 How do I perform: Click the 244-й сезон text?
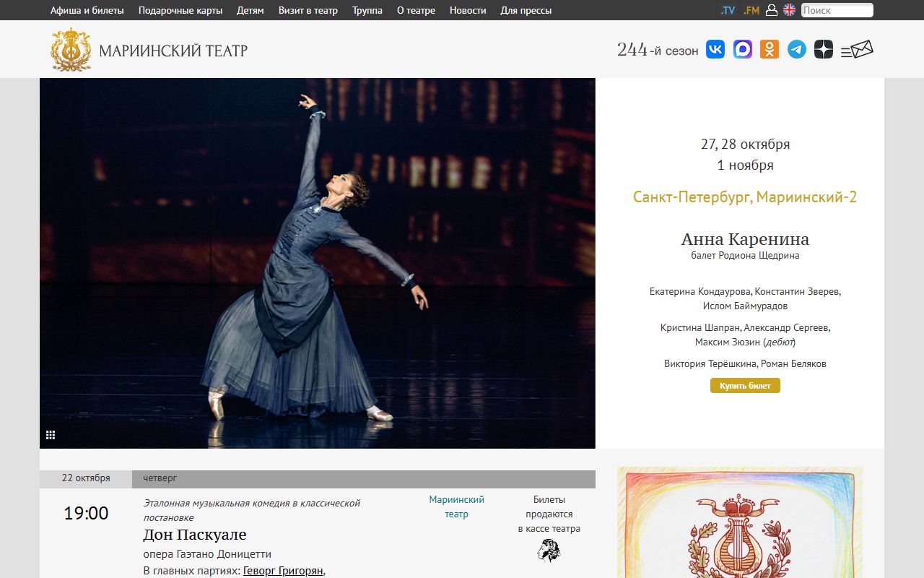click(x=658, y=50)
